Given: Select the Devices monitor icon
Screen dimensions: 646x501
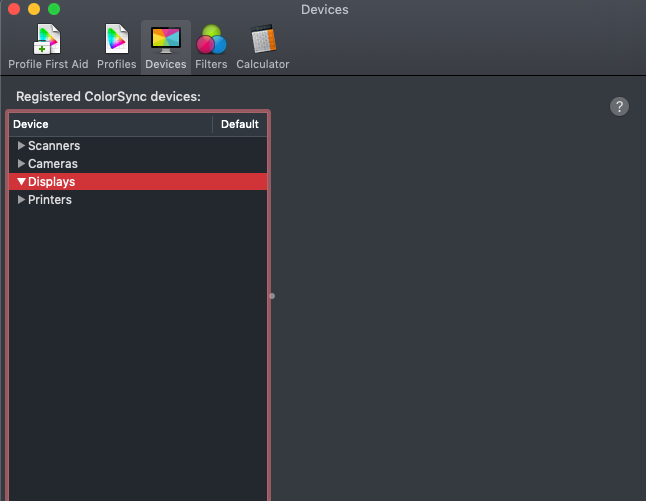Looking at the screenshot, I should click(166, 40).
